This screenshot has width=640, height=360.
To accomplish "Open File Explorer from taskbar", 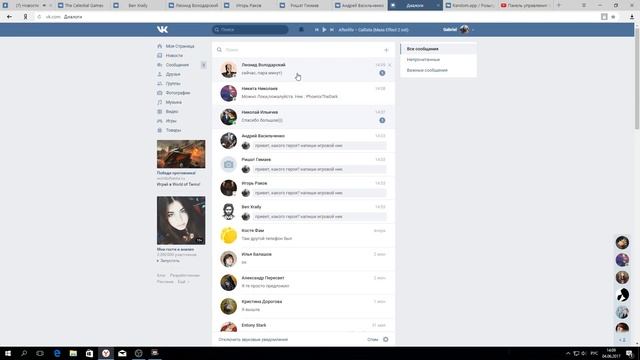I will pos(73,353).
